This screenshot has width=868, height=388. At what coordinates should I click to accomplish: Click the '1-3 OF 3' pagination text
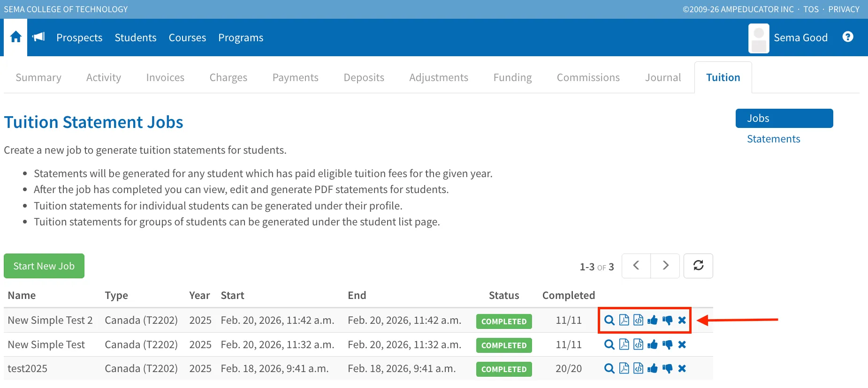(x=597, y=267)
